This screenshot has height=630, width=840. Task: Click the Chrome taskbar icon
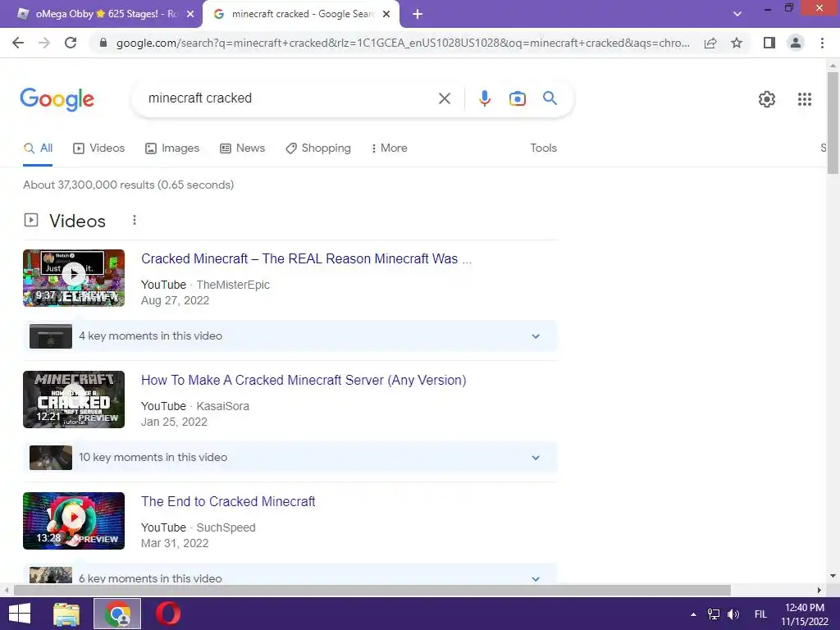pyautogui.click(x=117, y=614)
